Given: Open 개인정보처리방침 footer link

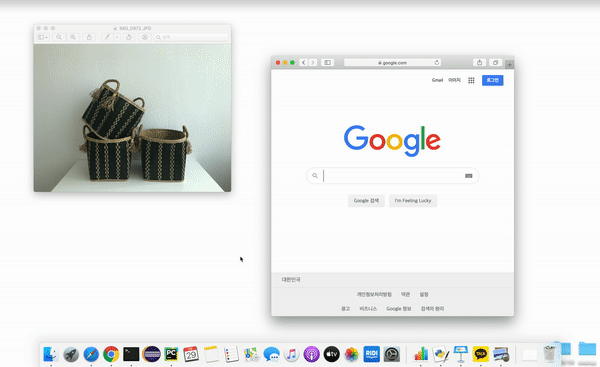Looking at the screenshot, I should [x=374, y=294].
